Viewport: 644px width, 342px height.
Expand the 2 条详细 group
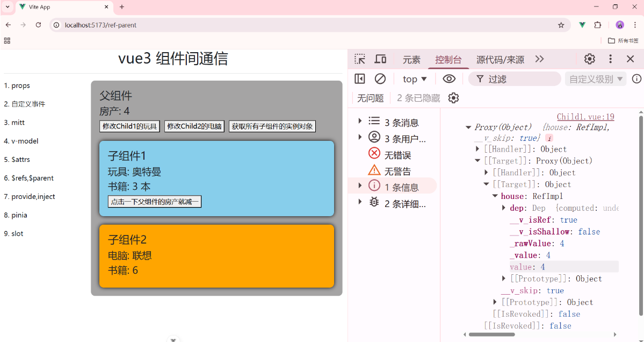click(x=360, y=202)
